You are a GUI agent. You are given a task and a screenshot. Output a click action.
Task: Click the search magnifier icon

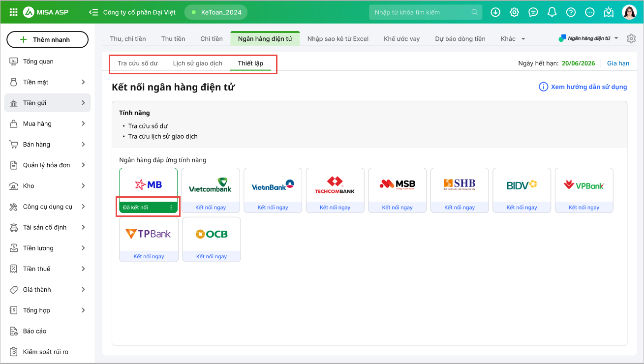474,12
